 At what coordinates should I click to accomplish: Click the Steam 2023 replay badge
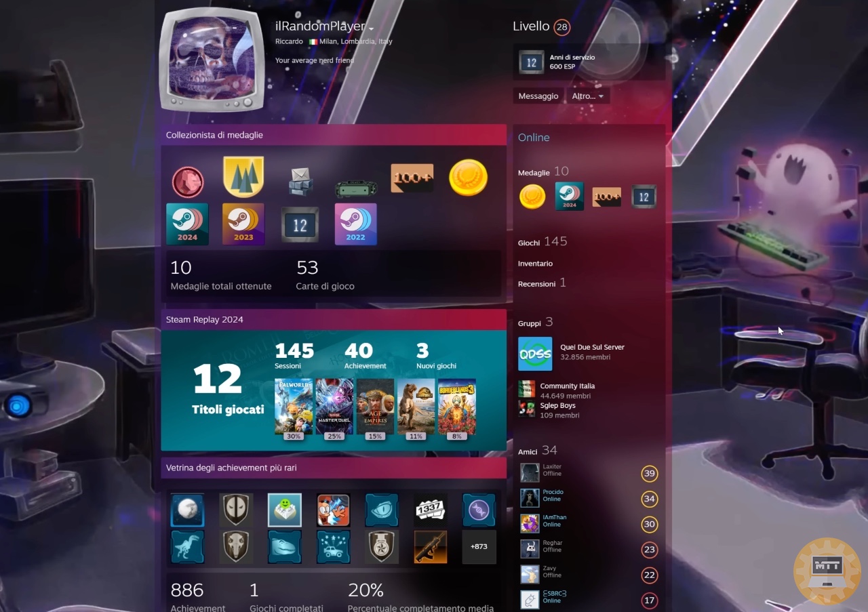(243, 224)
